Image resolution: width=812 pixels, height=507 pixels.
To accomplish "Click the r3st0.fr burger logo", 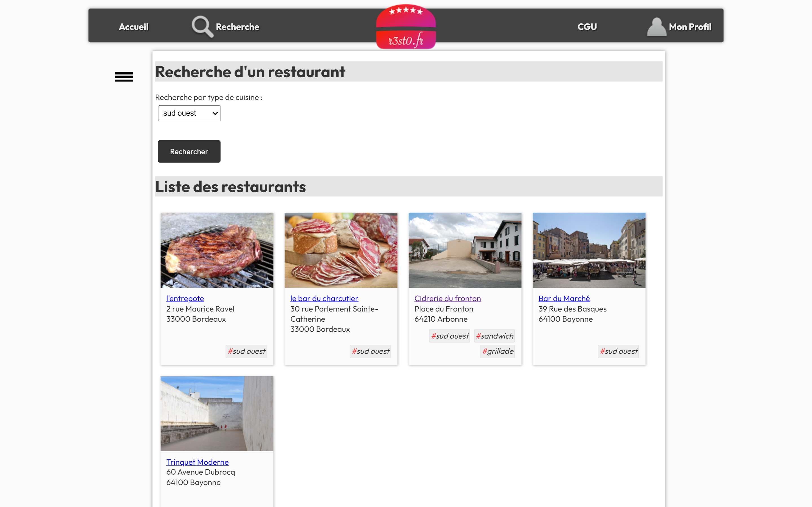I will click(406, 27).
